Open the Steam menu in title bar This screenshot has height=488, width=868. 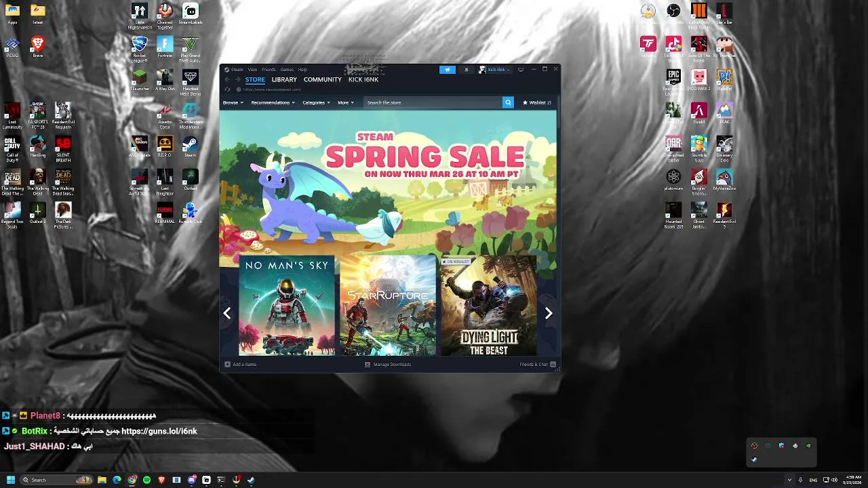237,69
